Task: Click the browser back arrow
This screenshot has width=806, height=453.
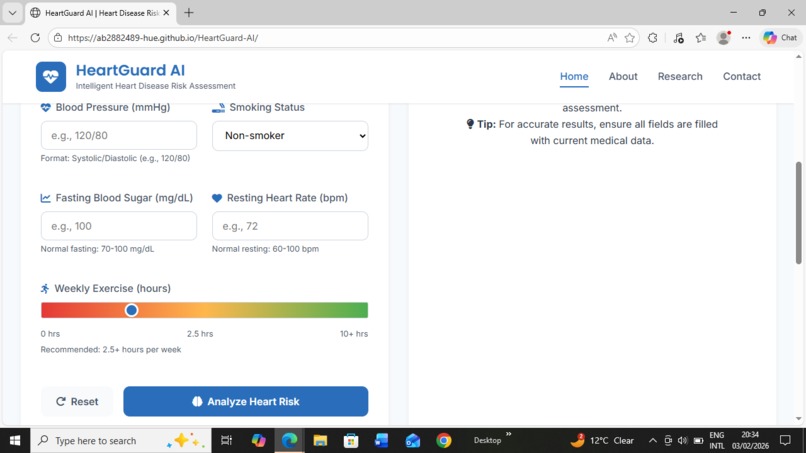Action: [x=12, y=38]
